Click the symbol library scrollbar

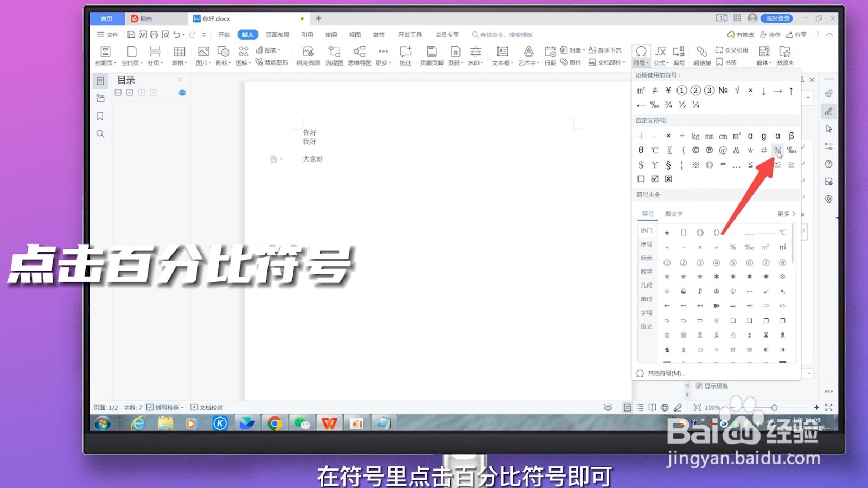[793, 244]
